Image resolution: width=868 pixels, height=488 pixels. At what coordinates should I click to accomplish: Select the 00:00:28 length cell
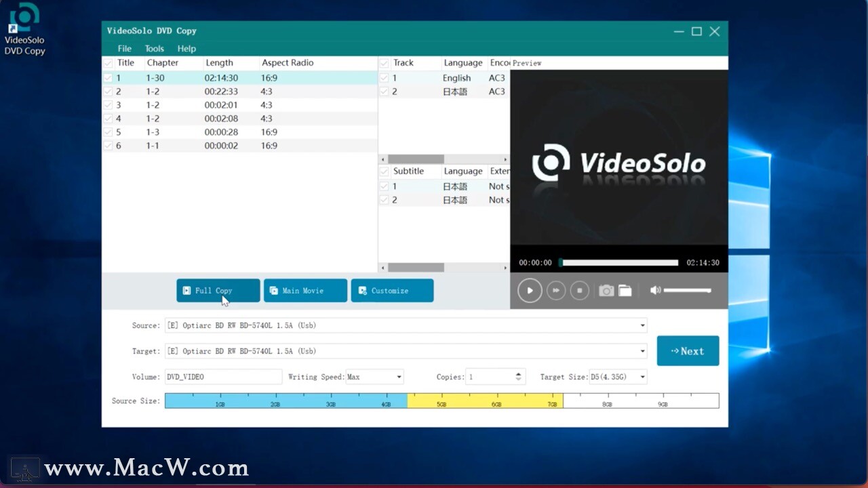click(221, 132)
